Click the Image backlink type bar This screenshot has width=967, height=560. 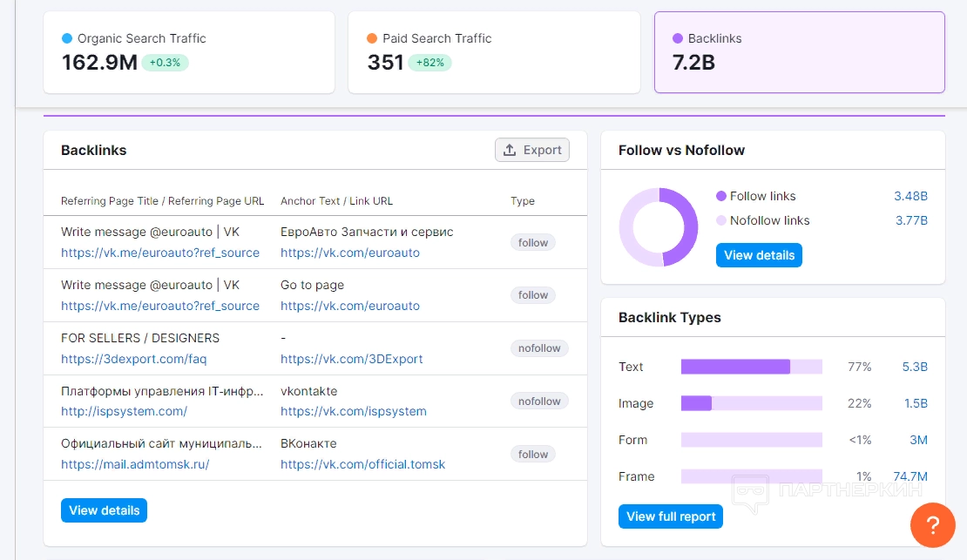pos(751,403)
